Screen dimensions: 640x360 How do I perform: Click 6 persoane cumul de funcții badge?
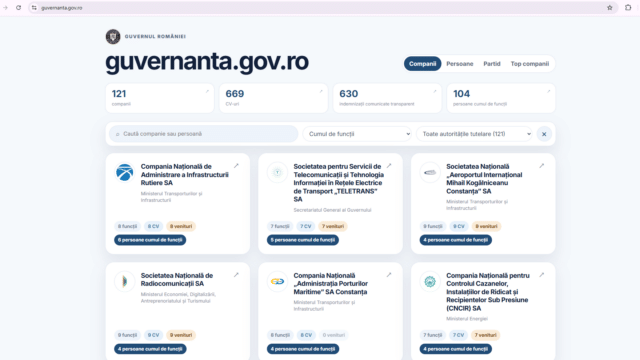tap(150, 240)
